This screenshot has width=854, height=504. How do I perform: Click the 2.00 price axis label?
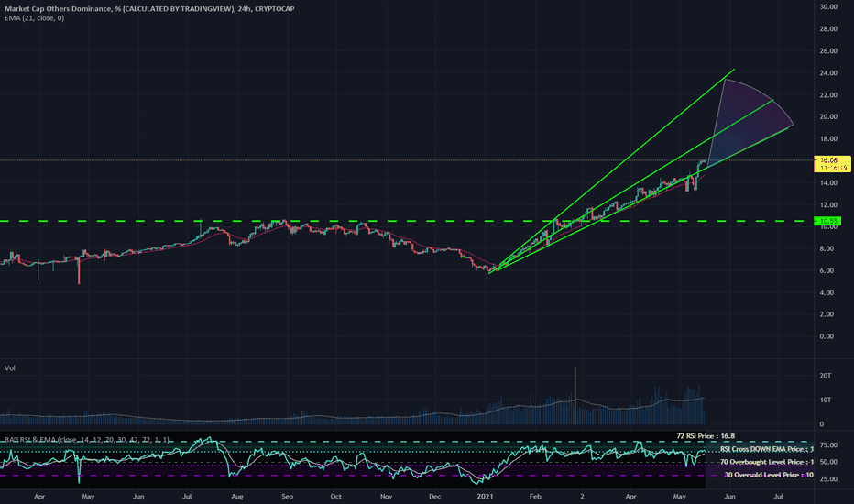(827, 314)
